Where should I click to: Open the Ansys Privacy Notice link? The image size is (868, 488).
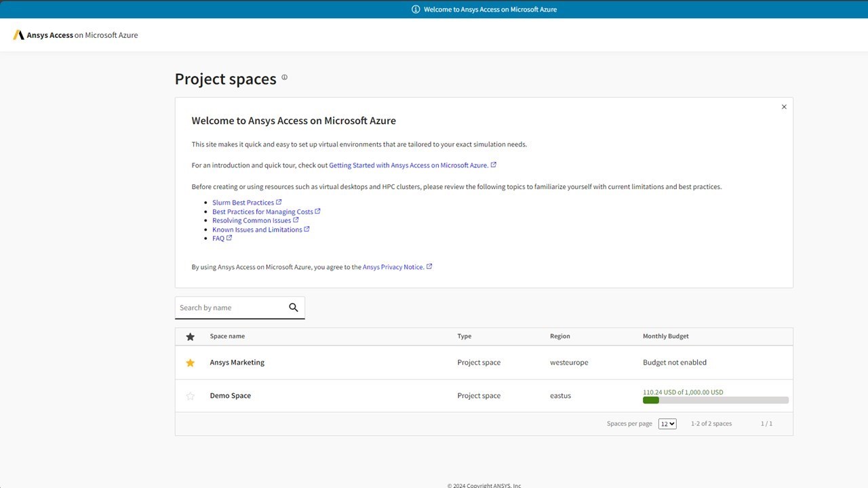[x=393, y=267]
